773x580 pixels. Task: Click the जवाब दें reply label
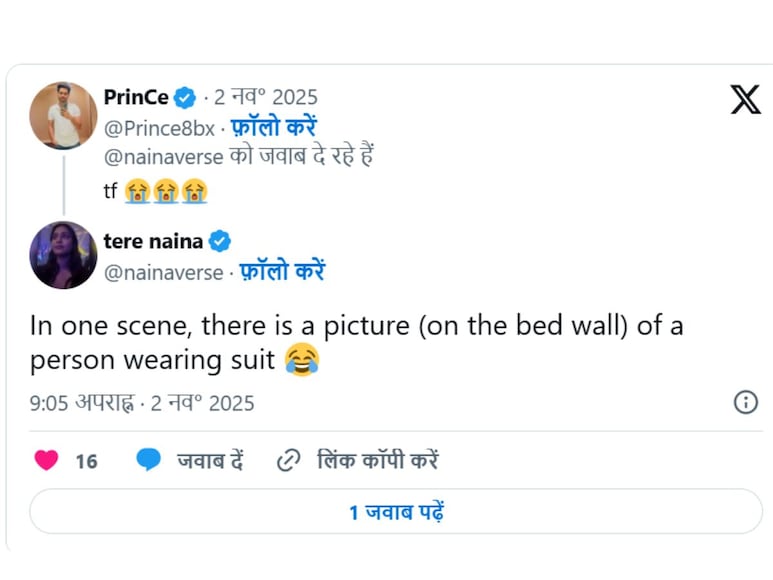point(210,461)
